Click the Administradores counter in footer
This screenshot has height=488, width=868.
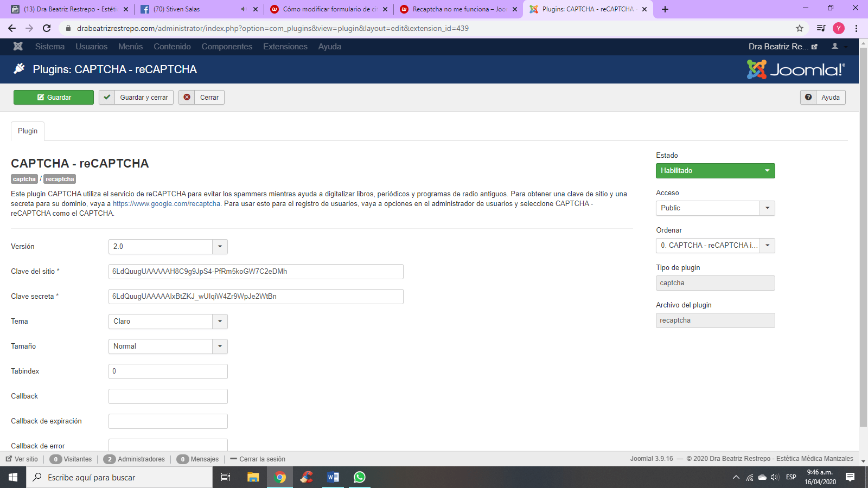click(134, 459)
